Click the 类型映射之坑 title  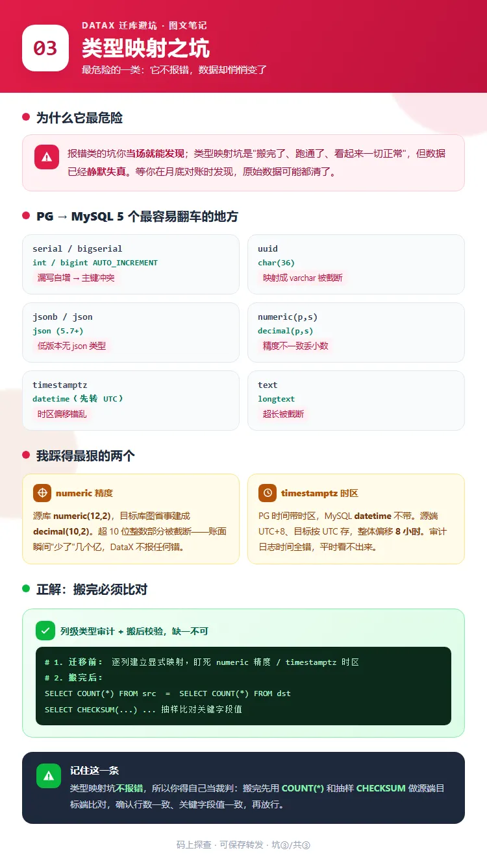tap(145, 49)
